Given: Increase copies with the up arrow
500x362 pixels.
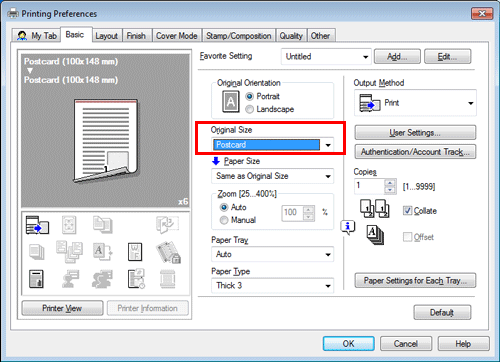Looking at the screenshot, I should [390, 182].
